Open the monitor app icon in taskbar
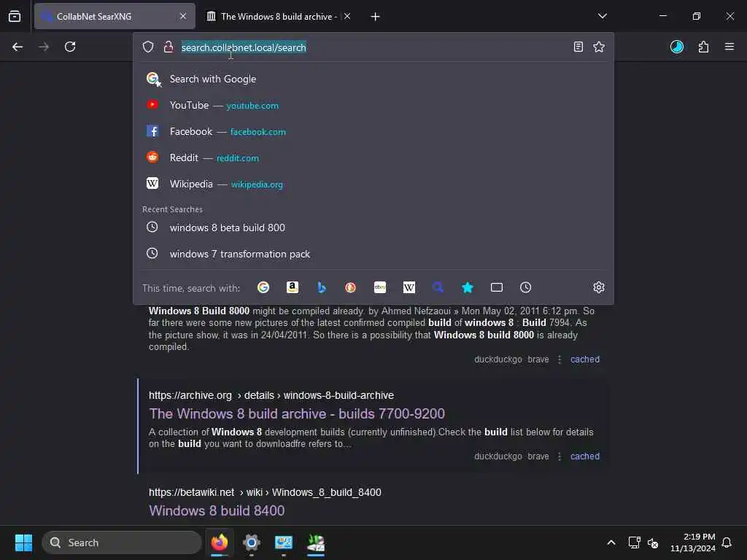747x560 pixels. point(284,542)
